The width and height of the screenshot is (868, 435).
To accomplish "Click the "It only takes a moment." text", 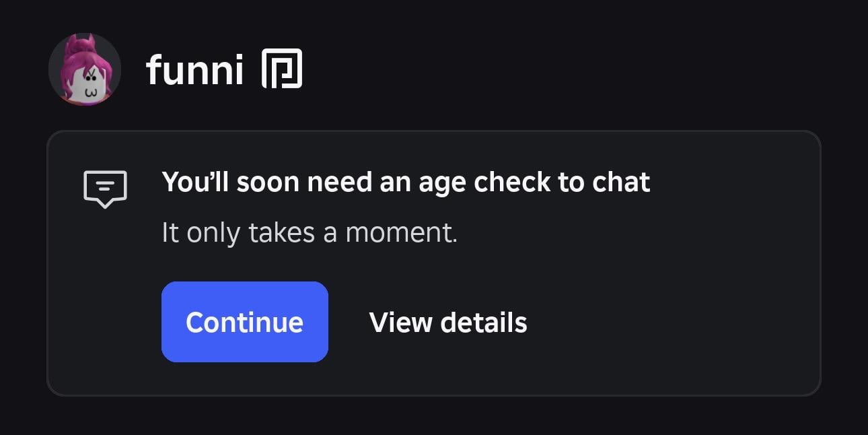I will tap(310, 233).
